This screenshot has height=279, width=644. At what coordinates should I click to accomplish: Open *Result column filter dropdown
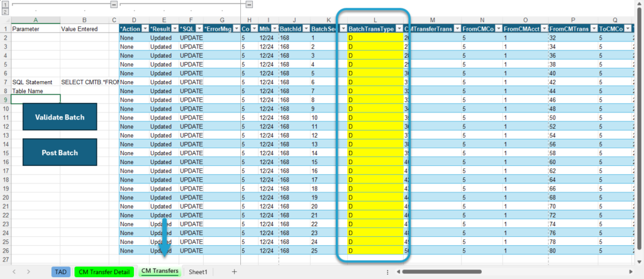(x=174, y=29)
